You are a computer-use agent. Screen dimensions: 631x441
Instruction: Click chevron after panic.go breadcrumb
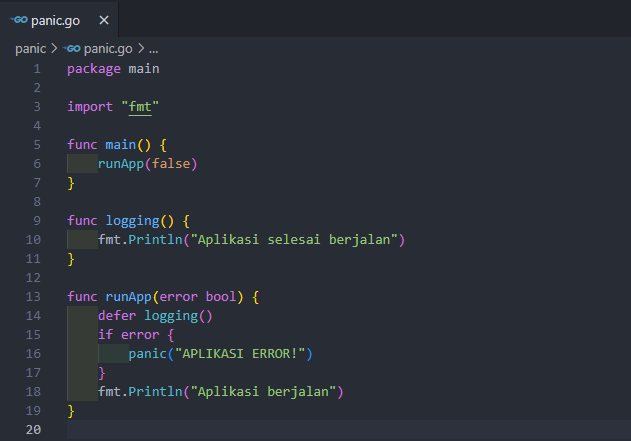[x=141, y=49]
